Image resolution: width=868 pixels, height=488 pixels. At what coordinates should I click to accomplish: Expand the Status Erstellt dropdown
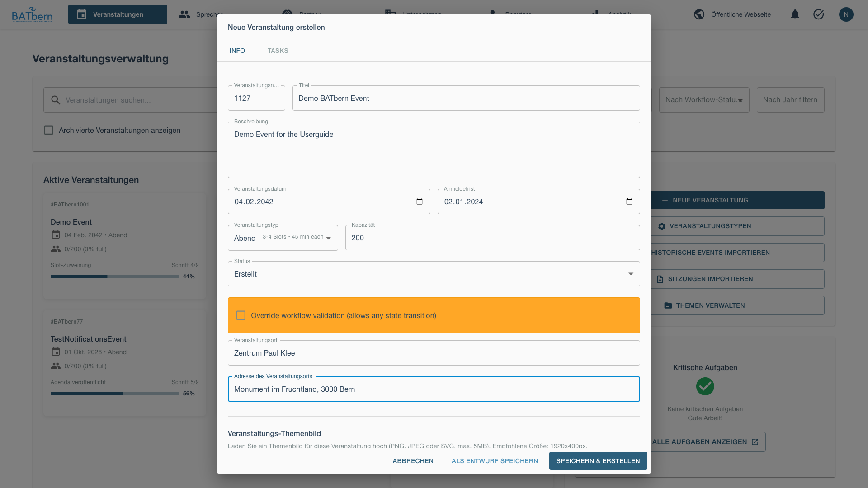[x=434, y=274]
